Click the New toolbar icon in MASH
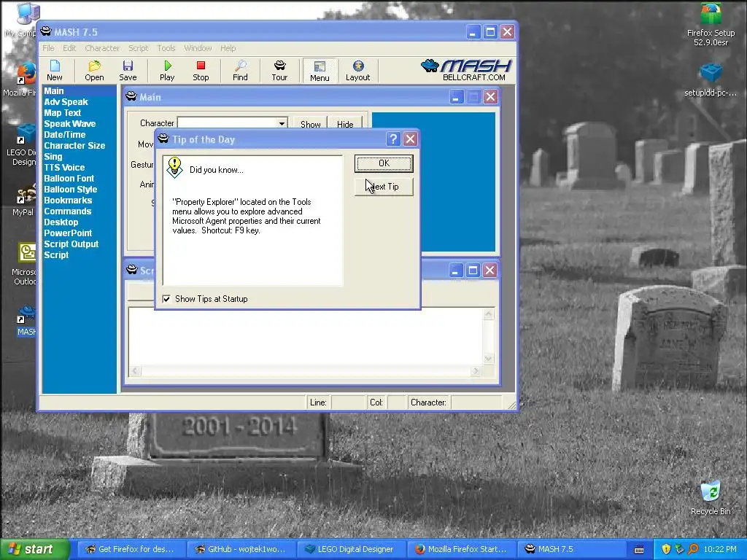 (54, 71)
